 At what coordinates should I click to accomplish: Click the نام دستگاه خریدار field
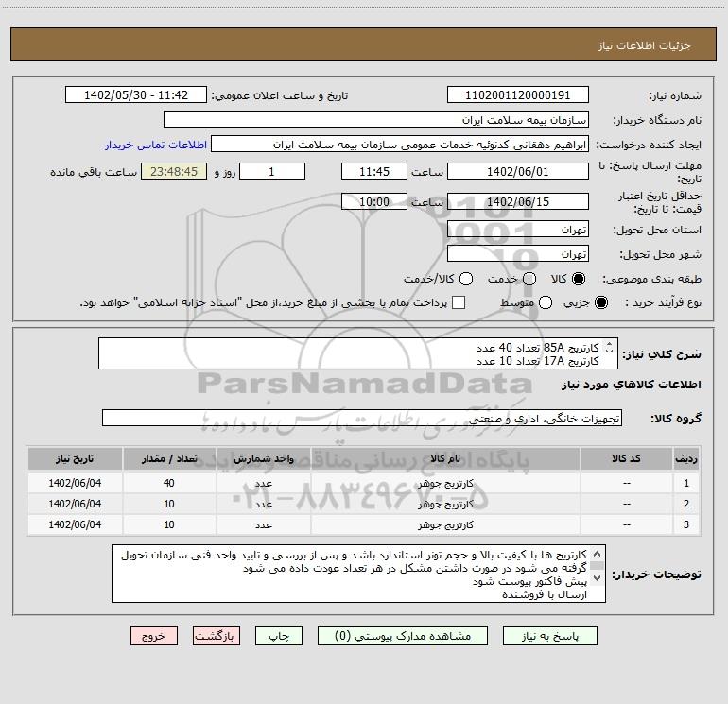pos(376,119)
